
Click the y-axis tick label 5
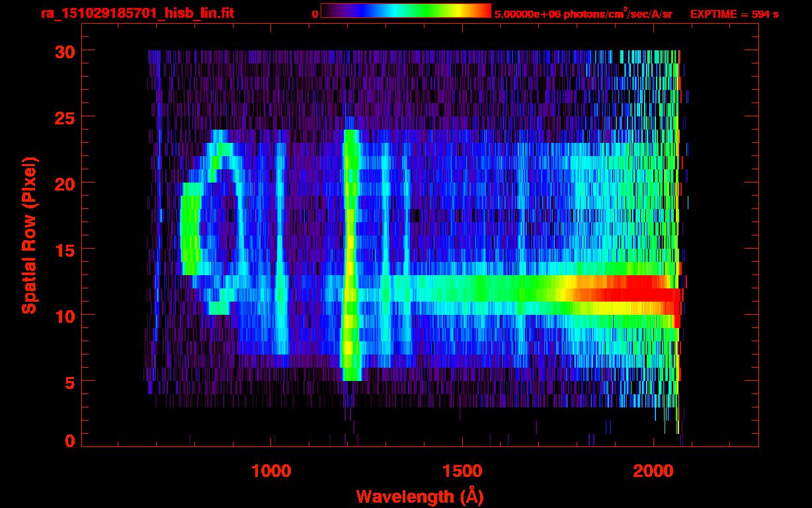70,382
